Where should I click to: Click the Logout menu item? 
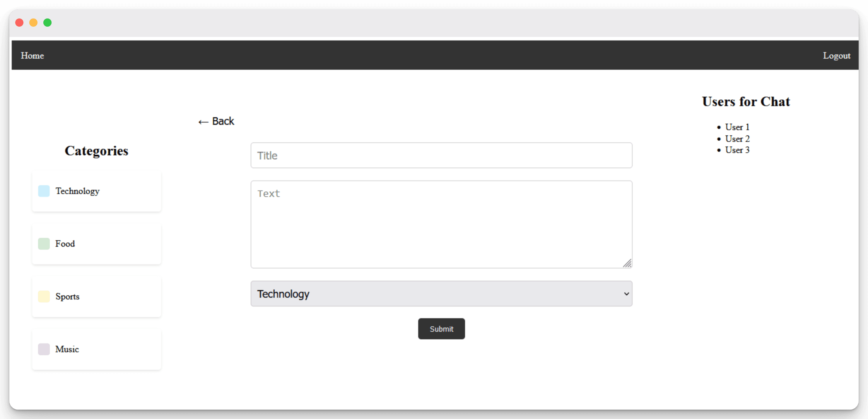tap(836, 55)
